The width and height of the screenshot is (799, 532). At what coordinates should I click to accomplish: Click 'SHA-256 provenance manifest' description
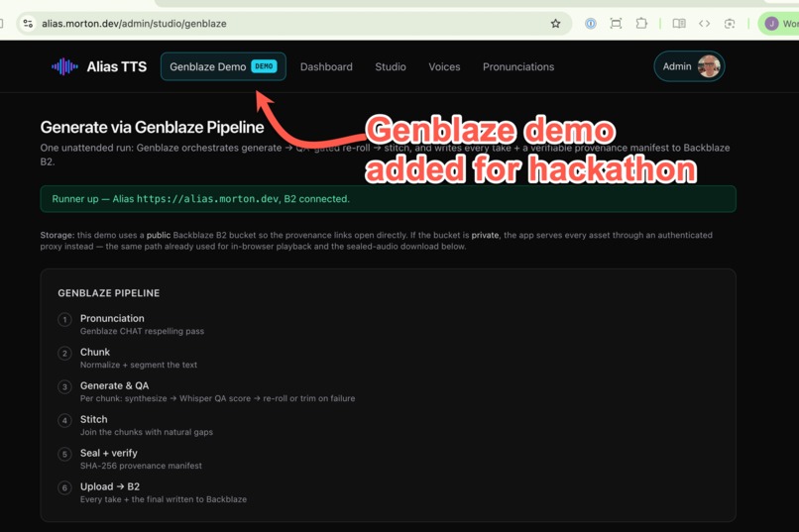pyautogui.click(x=141, y=466)
